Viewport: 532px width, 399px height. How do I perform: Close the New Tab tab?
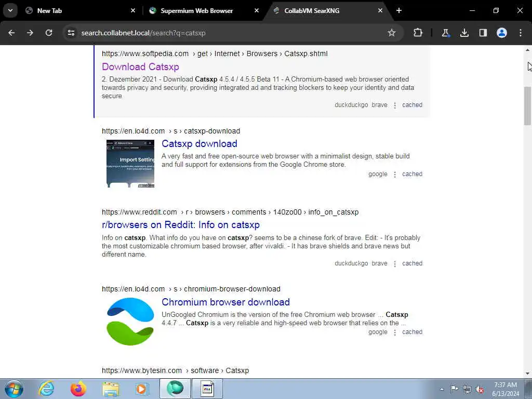click(133, 10)
